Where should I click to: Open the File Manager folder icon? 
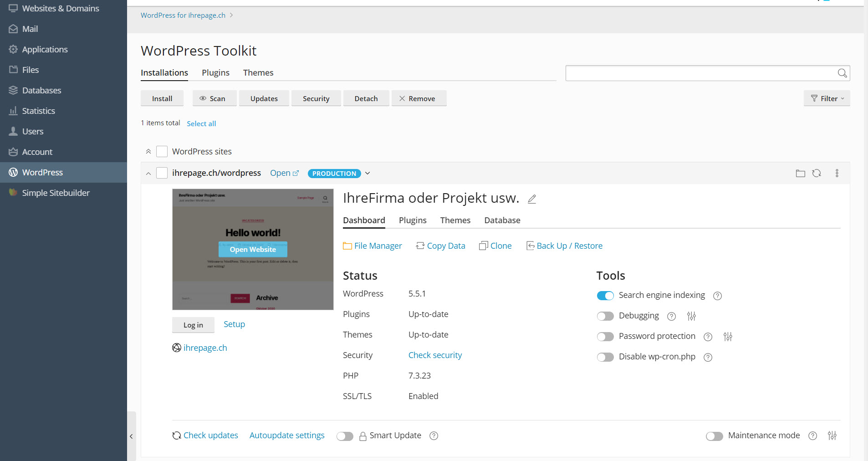click(x=347, y=246)
